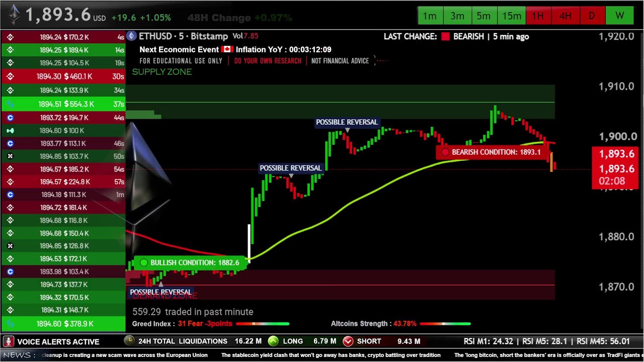Click the 1,910.0 price axis label
644x362 pixels.
616,86
